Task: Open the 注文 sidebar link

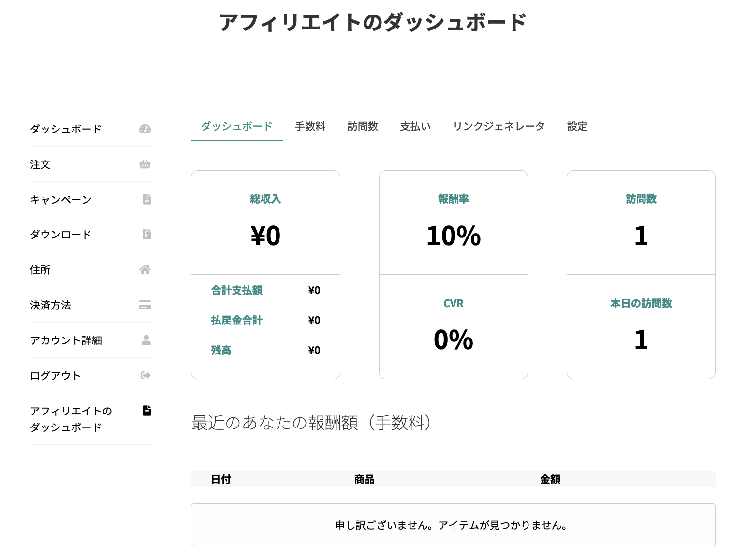Action: [40, 164]
